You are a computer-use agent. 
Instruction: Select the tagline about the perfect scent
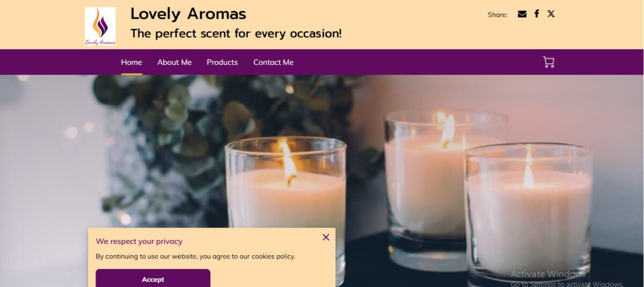(236, 33)
